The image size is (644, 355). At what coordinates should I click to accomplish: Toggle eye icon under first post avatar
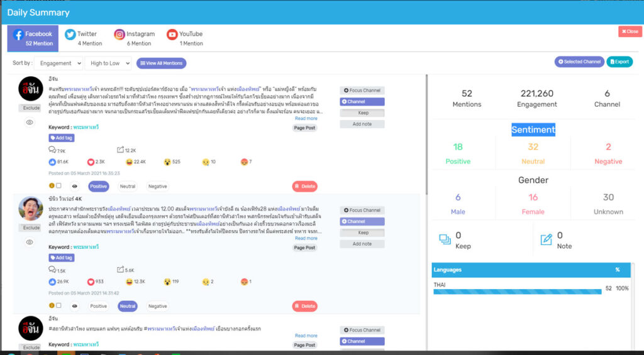click(x=30, y=123)
